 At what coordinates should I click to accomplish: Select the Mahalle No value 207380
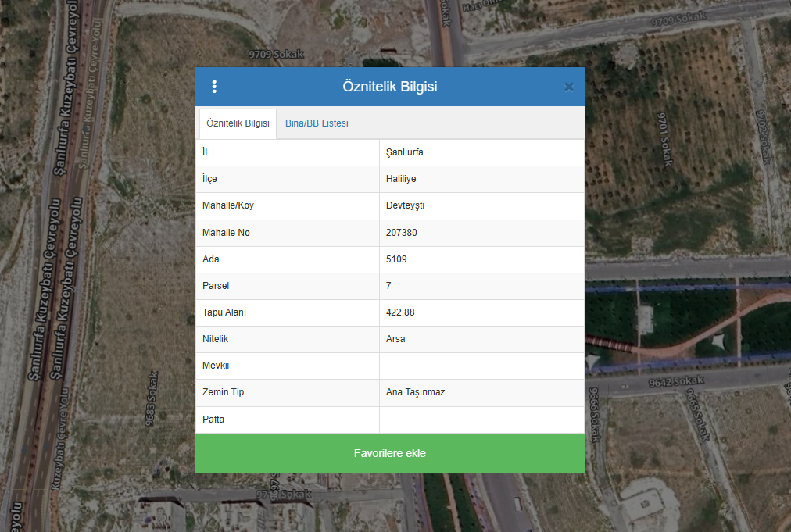(402, 233)
